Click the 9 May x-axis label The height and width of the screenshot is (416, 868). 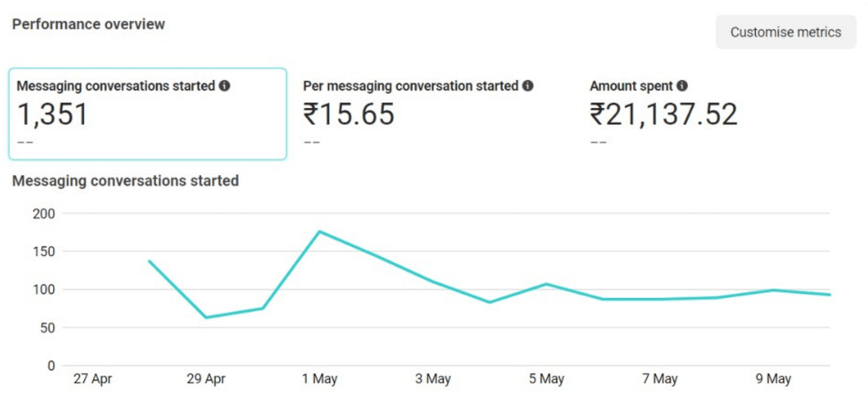773,379
